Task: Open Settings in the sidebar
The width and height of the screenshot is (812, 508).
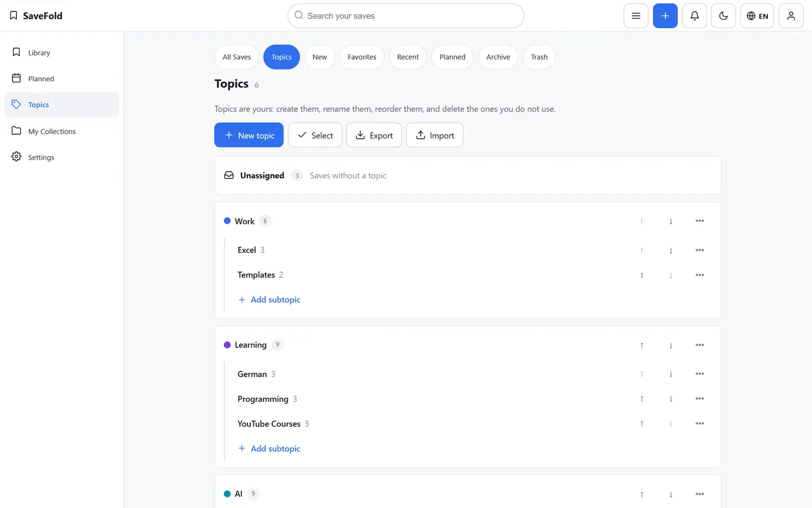Action: coord(62,157)
